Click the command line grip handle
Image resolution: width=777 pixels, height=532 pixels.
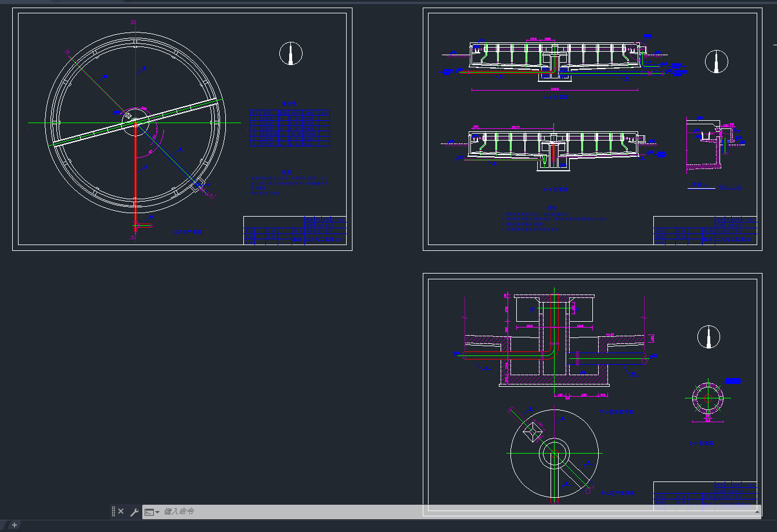[x=113, y=512]
